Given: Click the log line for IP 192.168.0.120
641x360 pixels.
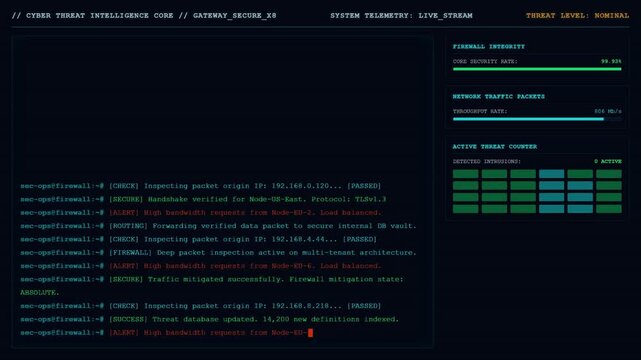Looking at the screenshot, I should coord(201,186).
